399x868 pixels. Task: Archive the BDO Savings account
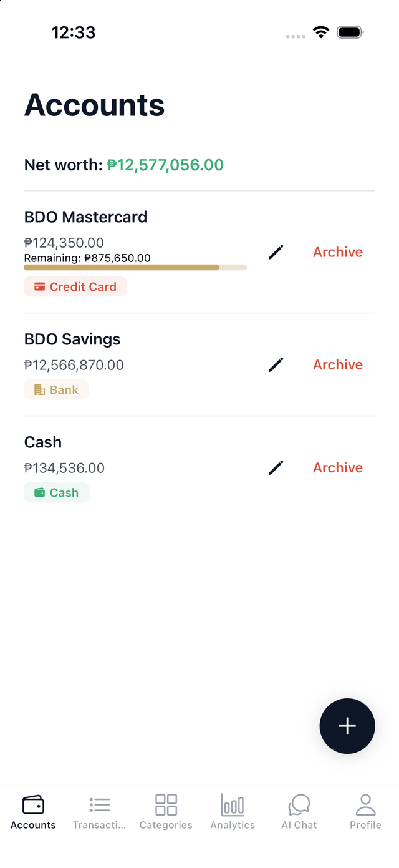pos(338,364)
